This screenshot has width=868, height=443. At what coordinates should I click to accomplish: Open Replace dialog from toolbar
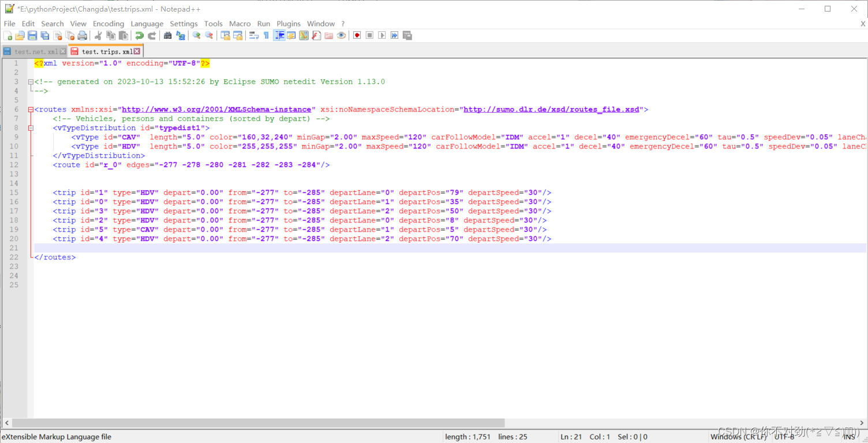pyautogui.click(x=181, y=35)
